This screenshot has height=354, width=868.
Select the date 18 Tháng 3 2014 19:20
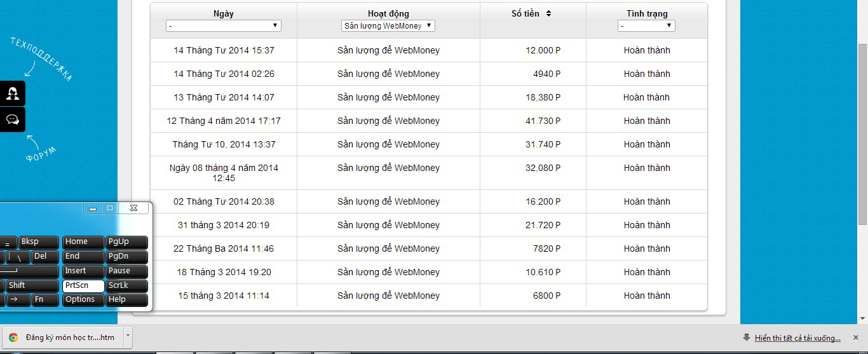click(224, 272)
